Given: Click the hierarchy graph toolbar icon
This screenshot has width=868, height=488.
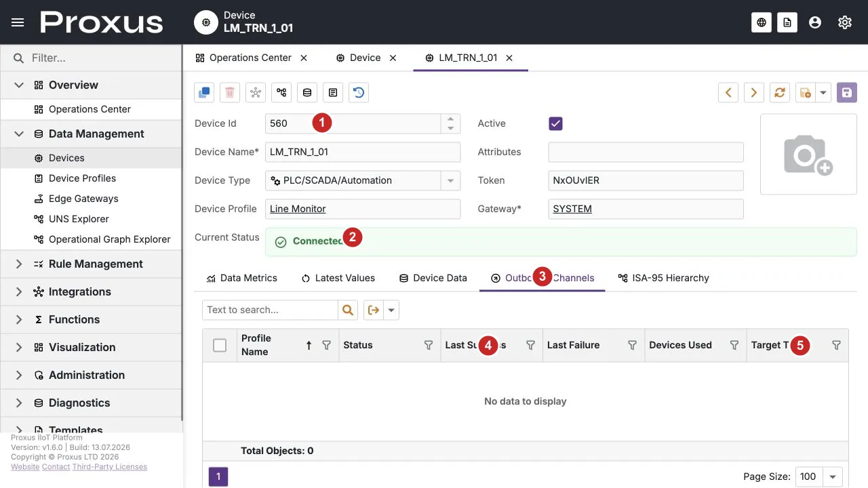Looking at the screenshot, I should [x=281, y=92].
